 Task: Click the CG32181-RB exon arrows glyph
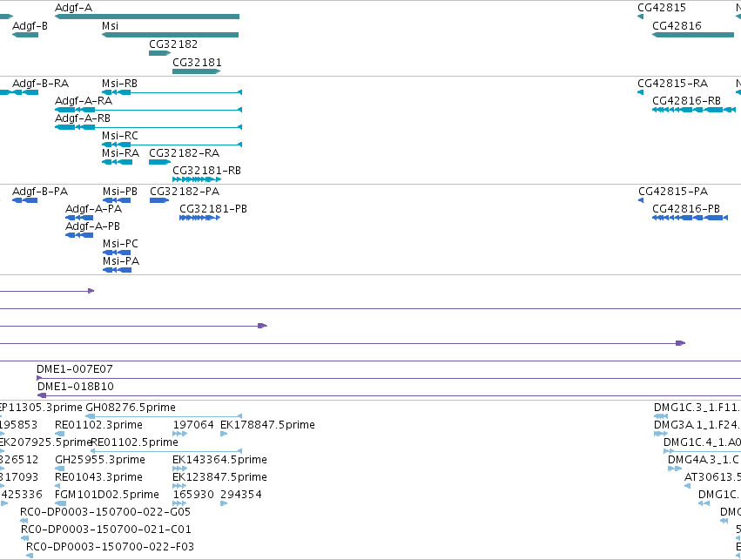[x=197, y=179]
